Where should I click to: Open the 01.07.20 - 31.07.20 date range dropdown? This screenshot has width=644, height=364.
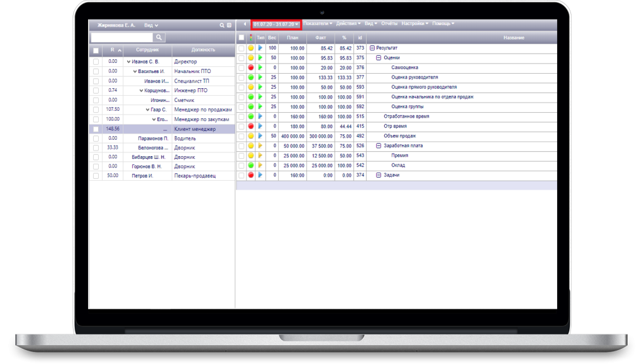click(x=276, y=25)
